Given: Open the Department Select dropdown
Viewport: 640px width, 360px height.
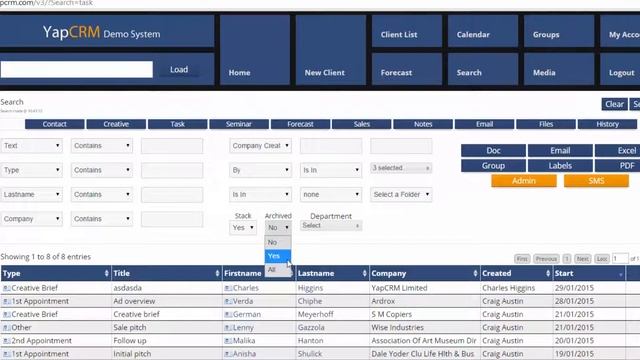Looking at the screenshot, I should [x=331, y=225].
